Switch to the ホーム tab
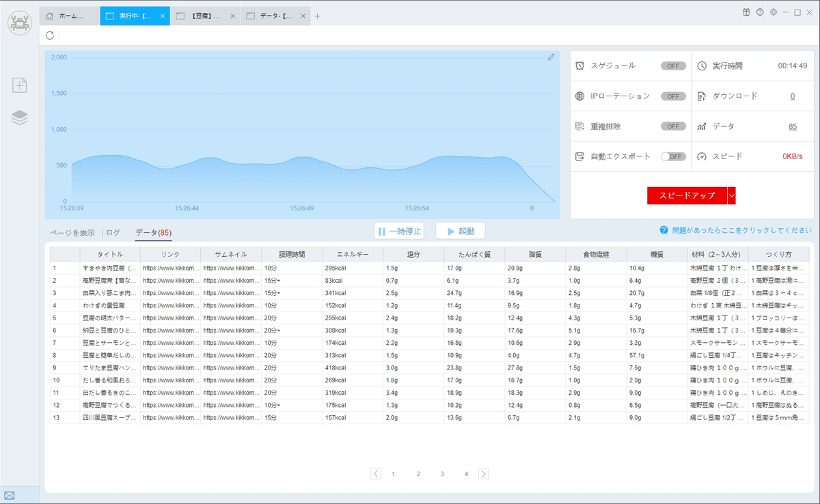Image resolution: width=820 pixels, height=504 pixels. click(70, 16)
